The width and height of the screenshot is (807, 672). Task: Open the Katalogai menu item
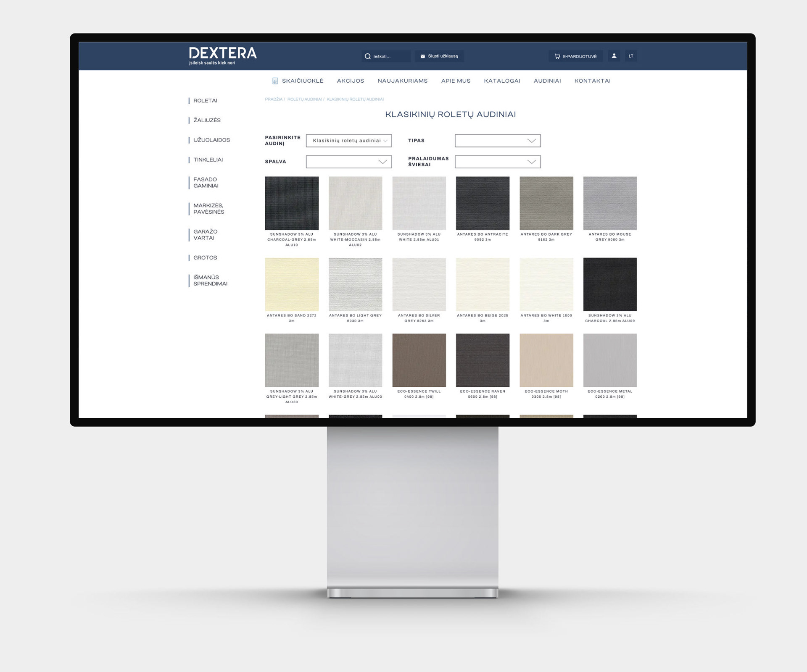click(502, 81)
